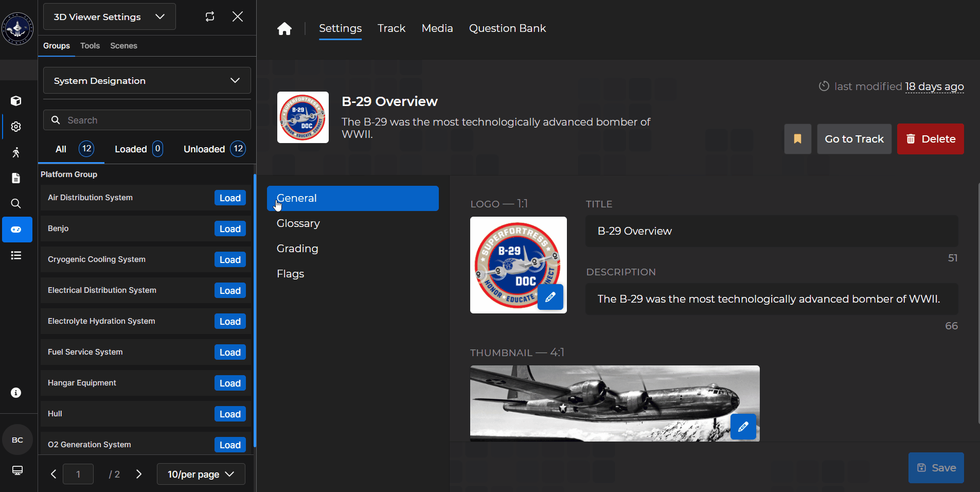Load the O2 Generation System group

click(230, 445)
